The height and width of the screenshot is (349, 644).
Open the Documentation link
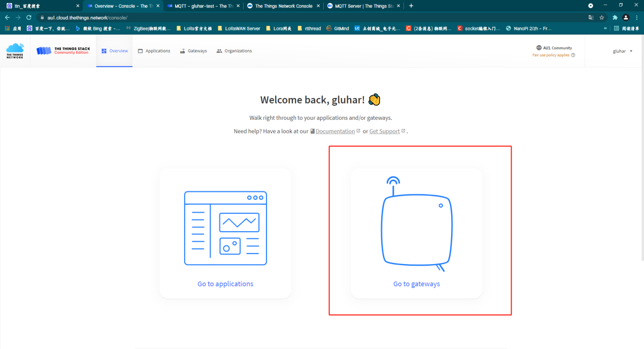point(335,131)
